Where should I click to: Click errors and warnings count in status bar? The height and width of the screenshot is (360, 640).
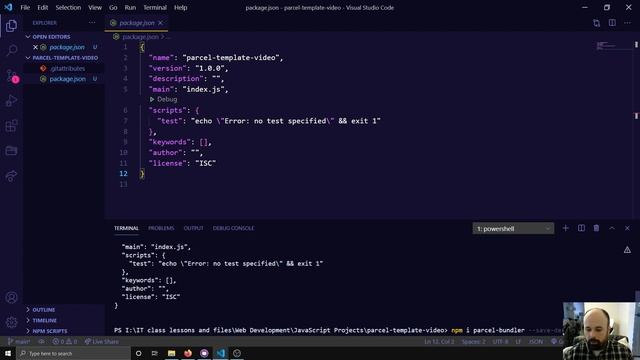pyautogui.click(x=64, y=342)
